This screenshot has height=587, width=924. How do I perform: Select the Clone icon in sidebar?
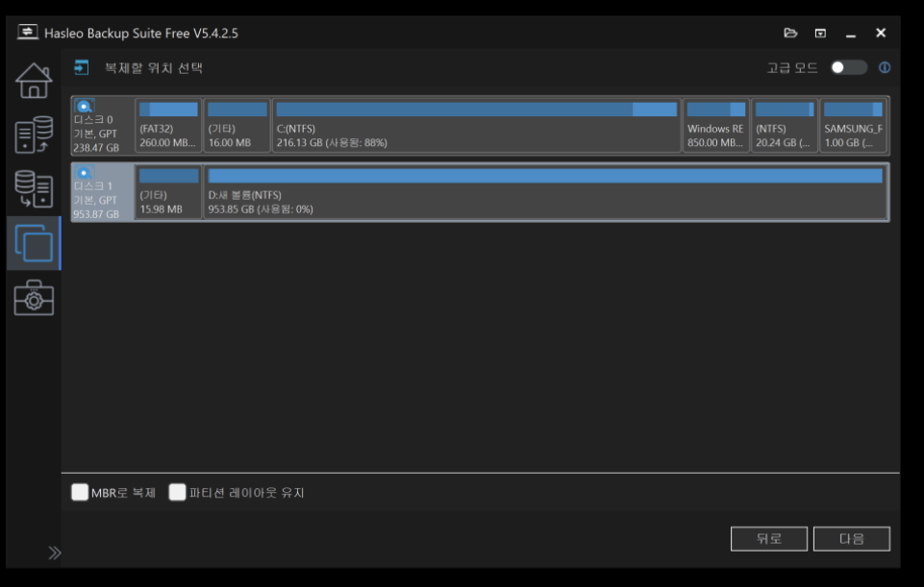[34, 243]
